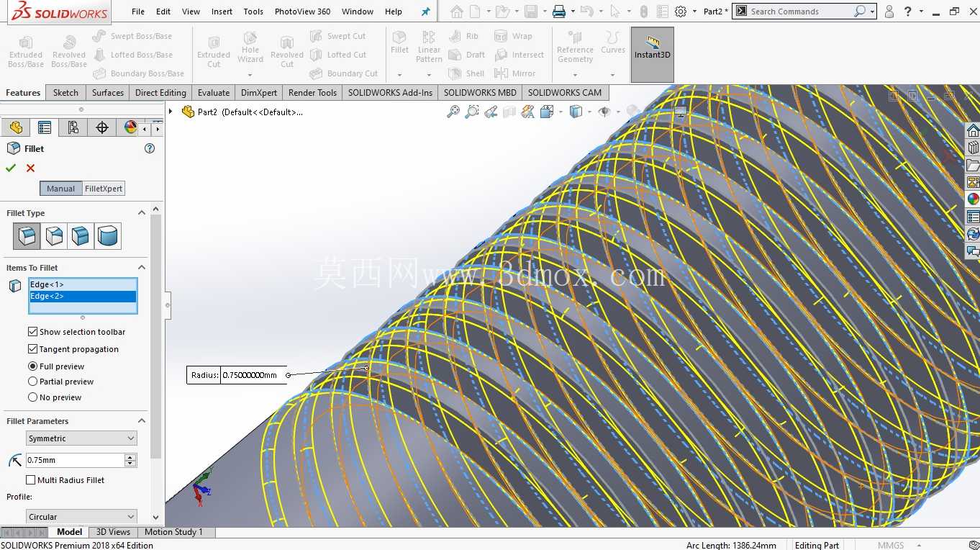Switch to SOLIDWORKS Add-Ins tab

click(x=390, y=93)
